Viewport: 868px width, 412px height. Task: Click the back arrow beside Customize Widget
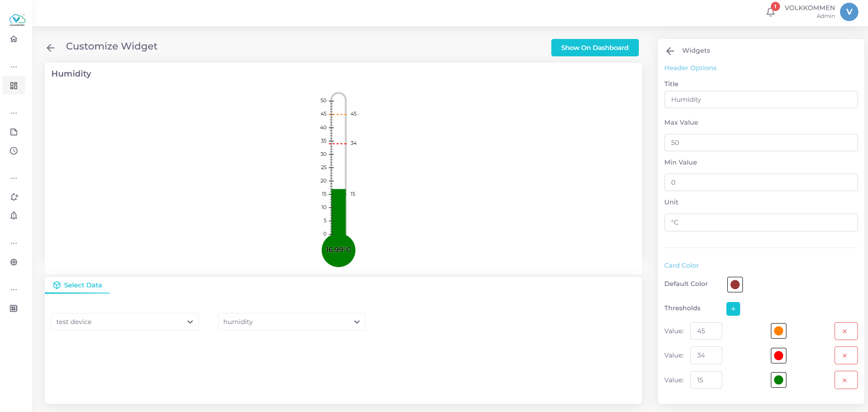click(x=51, y=48)
